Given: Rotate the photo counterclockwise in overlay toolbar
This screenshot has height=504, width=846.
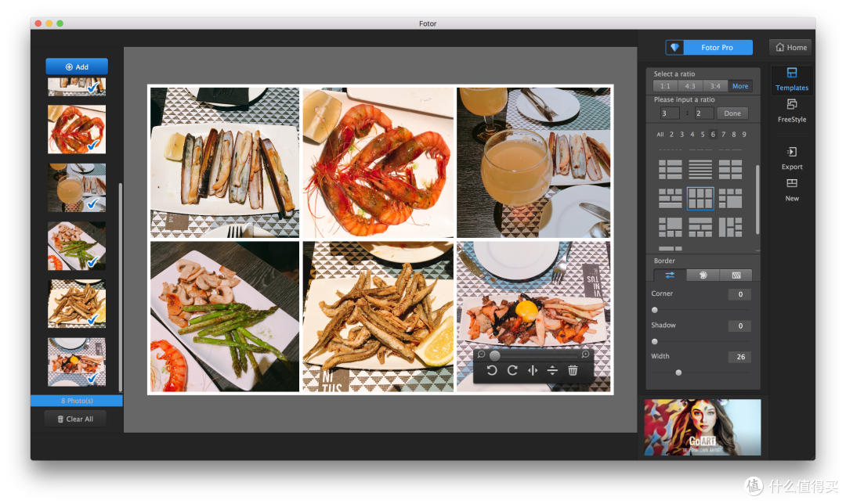Looking at the screenshot, I should tap(491, 370).
